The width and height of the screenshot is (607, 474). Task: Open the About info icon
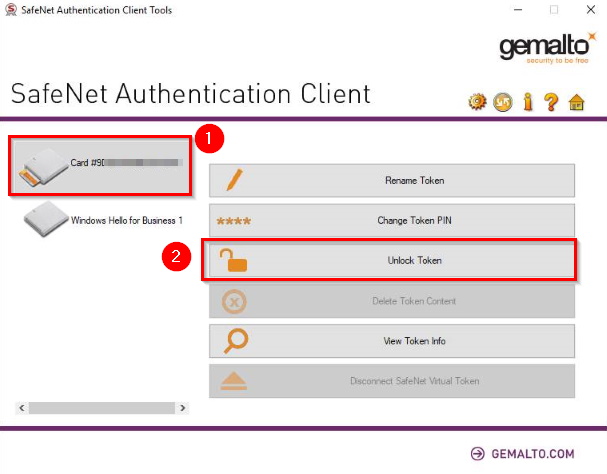pyautogui.click(x=528, y=102)
